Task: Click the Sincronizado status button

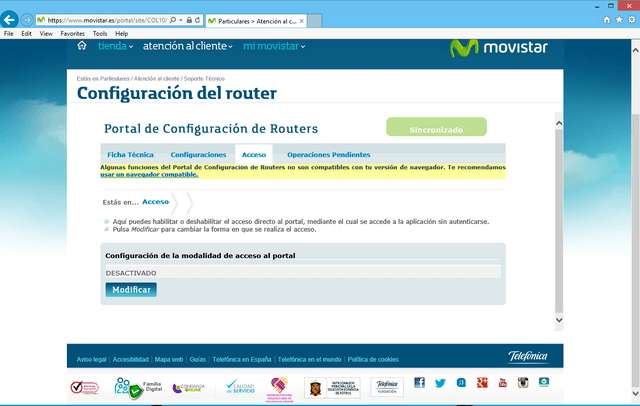Action: [x=436, y=127]
